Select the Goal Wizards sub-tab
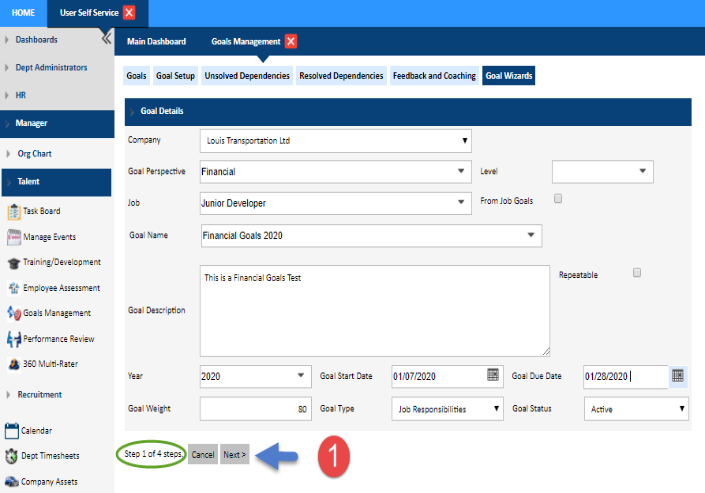Image resolution: width=705 pixels, height=493 pixels. click(x=509, y=76)
